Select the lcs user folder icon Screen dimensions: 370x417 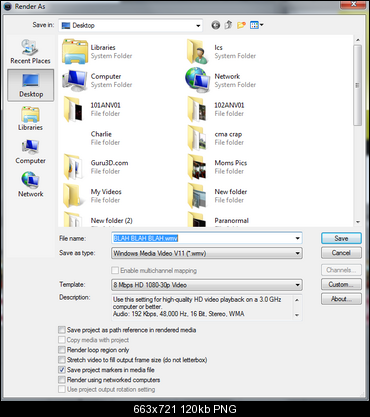198,51
